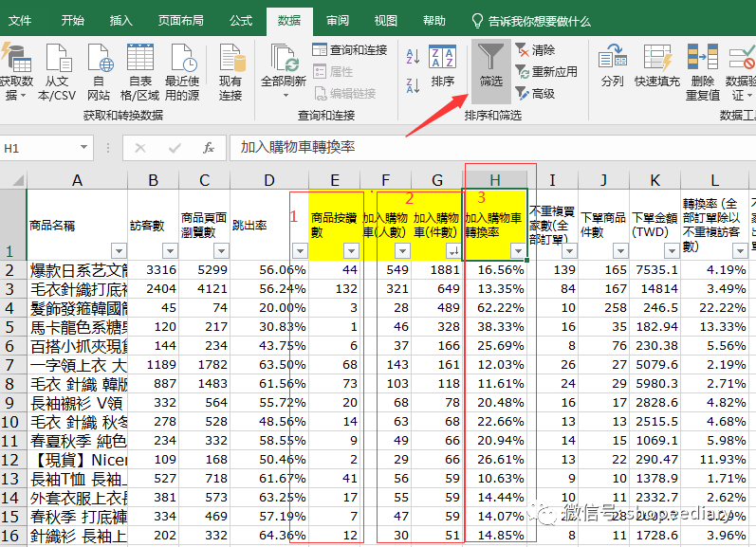The height and width of the screenshot is (547, 756).
Task: Click 【現貨】Nice cell in row 12
Action: pyautogui.click(x=77, y=460)
